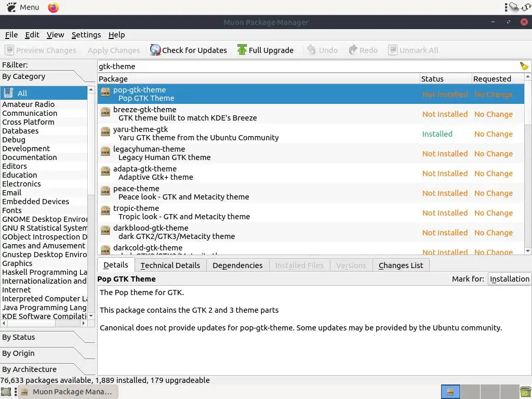This screenshot has width=532, height=399.
Task: Sort by the Requested column header
Action: point(498,79)
